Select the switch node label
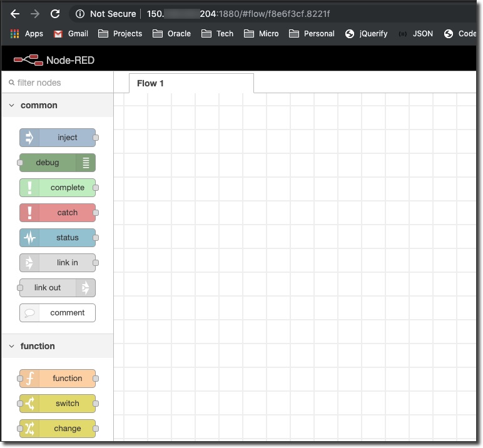Viewport: 483px width, 448px height. (68, 404)
